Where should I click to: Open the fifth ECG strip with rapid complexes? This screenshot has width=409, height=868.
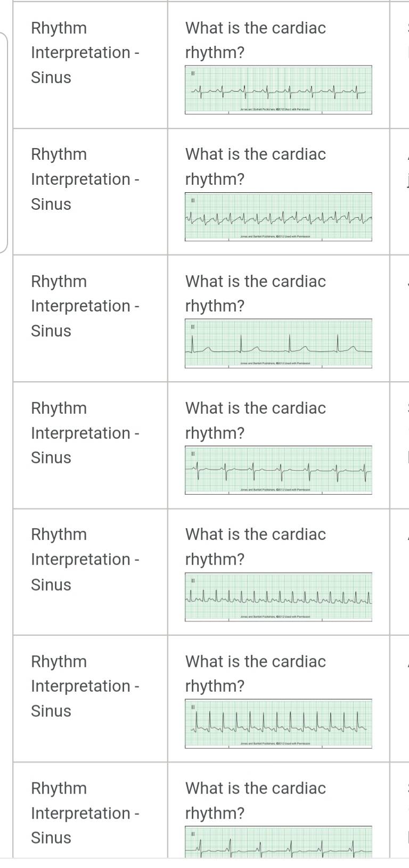click(x=279, y=596)
